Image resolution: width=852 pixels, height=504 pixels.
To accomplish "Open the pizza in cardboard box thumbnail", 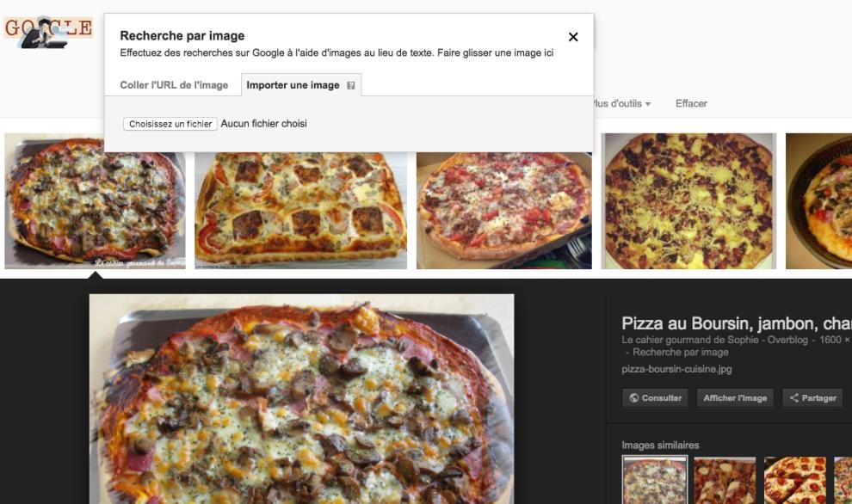I will coord(503,210).
